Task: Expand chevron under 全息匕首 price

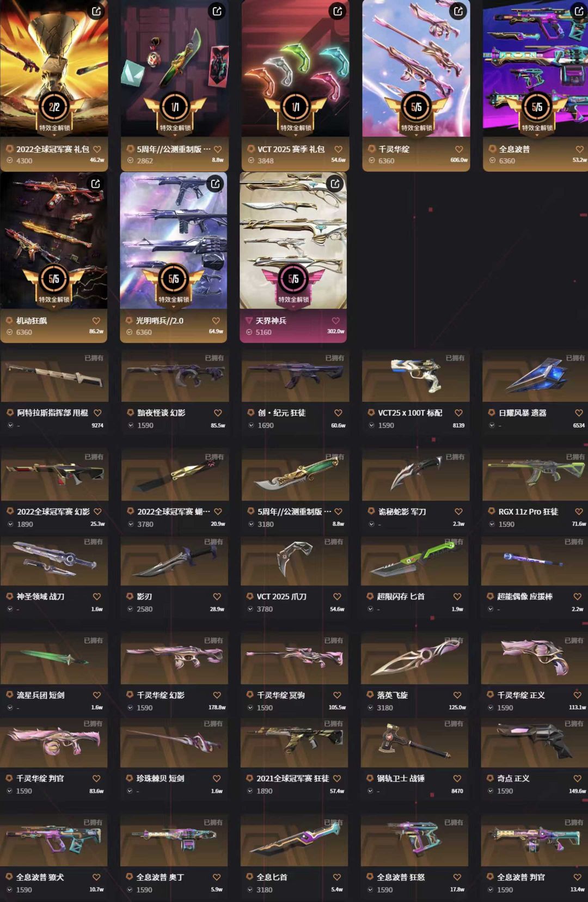Action: pyautogui.click(x=250, y=889)
